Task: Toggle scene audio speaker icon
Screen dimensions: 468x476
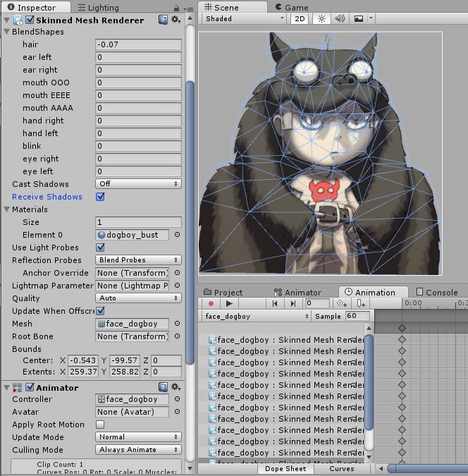Action: (340, 19)
